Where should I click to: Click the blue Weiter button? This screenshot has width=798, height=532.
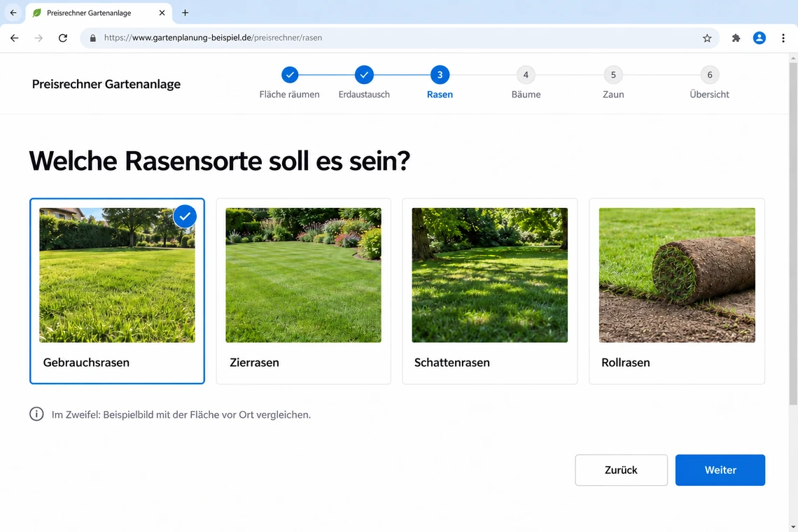click(720, 470)
